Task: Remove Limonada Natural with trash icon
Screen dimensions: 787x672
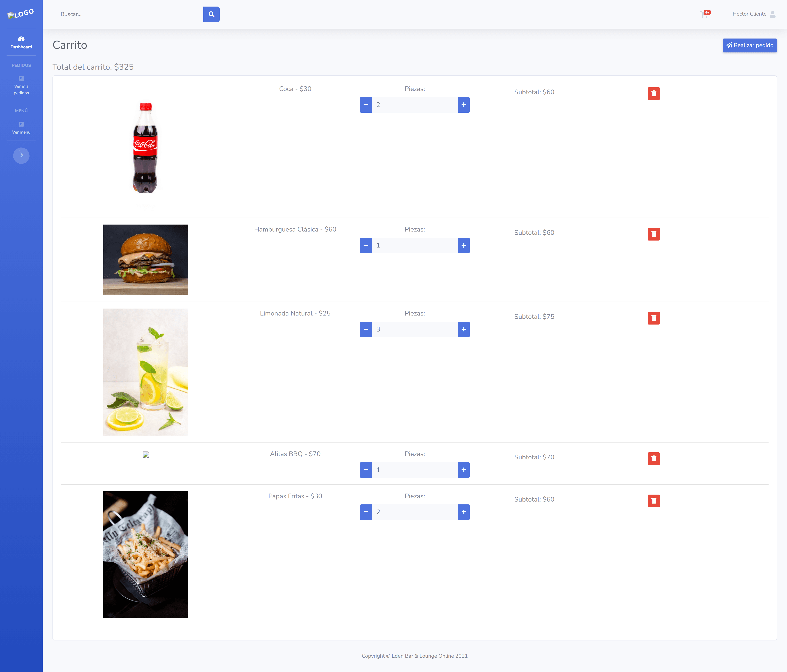Action: 653,318
